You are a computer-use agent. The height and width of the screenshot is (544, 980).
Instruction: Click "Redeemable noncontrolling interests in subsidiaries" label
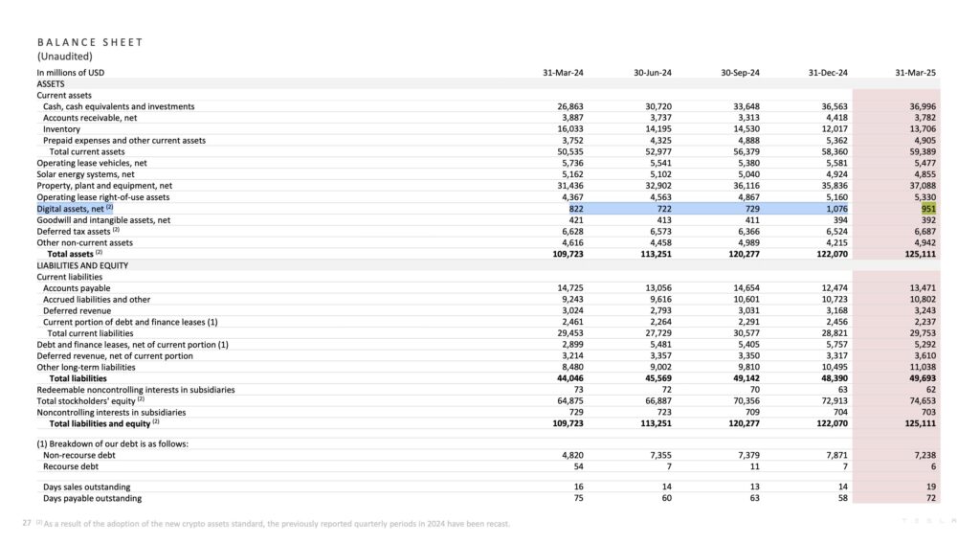tap(136, 390)
